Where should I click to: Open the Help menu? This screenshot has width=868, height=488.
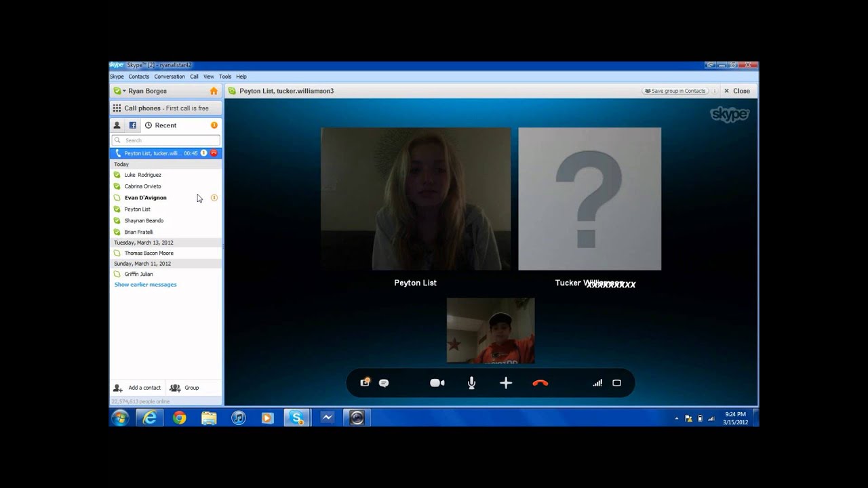241,77
